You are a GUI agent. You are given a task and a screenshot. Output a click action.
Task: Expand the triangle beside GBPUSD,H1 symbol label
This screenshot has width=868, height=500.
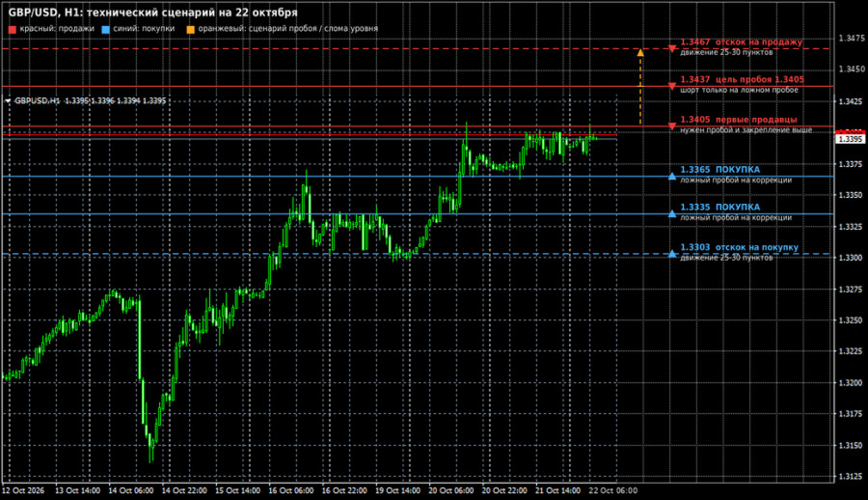(x=8, y=101)
